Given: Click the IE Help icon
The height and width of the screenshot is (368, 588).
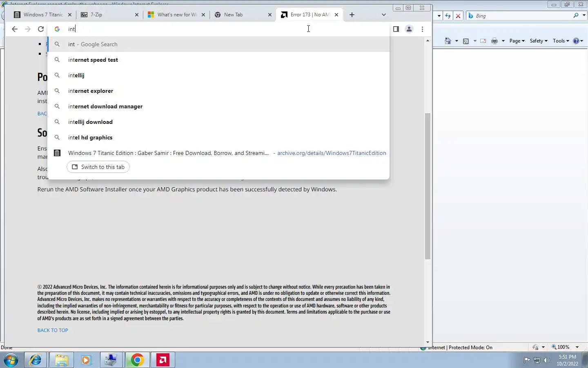Looking at the screenshot, I should tap(576, 41).
